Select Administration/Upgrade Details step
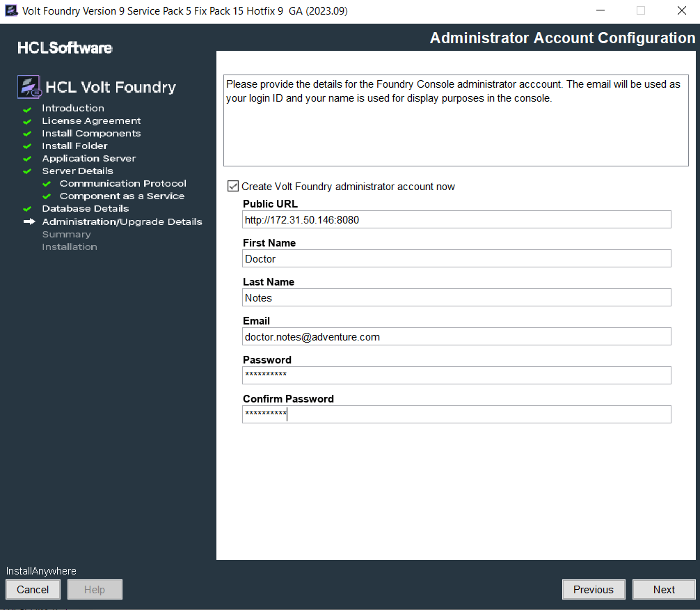Screen dimensions: 700x610 [122, 221]
